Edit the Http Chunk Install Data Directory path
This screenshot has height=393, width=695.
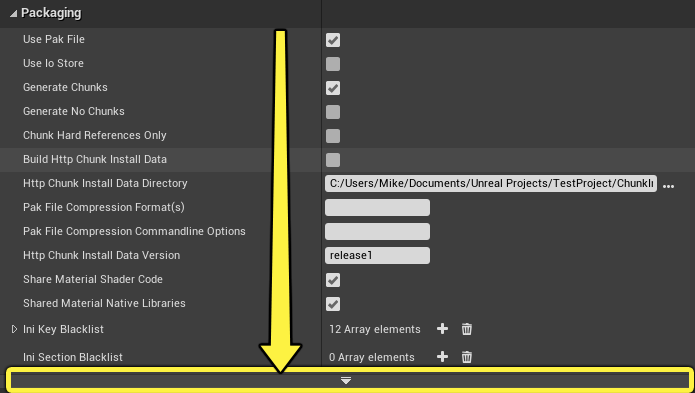(491, 183)
